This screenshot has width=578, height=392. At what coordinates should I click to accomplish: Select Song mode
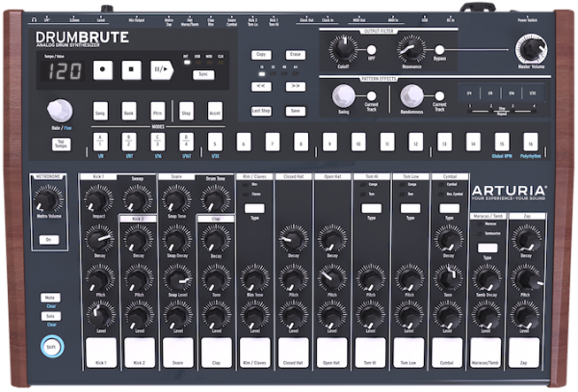pyautogui.click(x=100, y=112)
